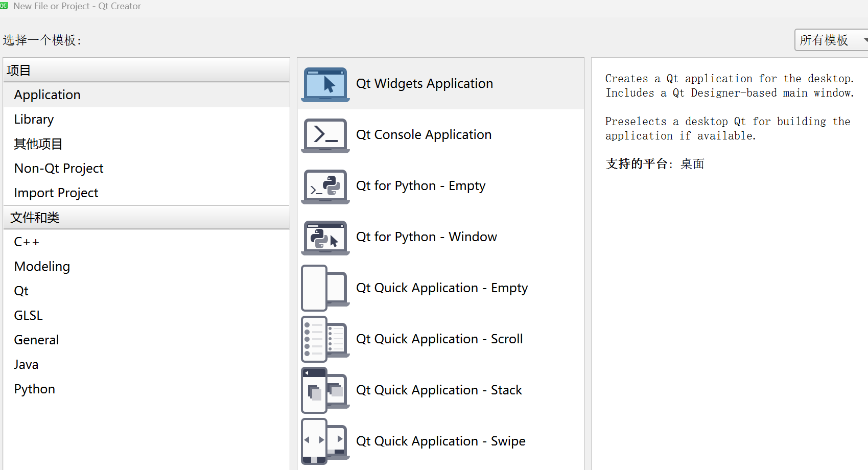
Task: Click the Qt Quick Application Stack icon
Action: click(x=325, y=390)
